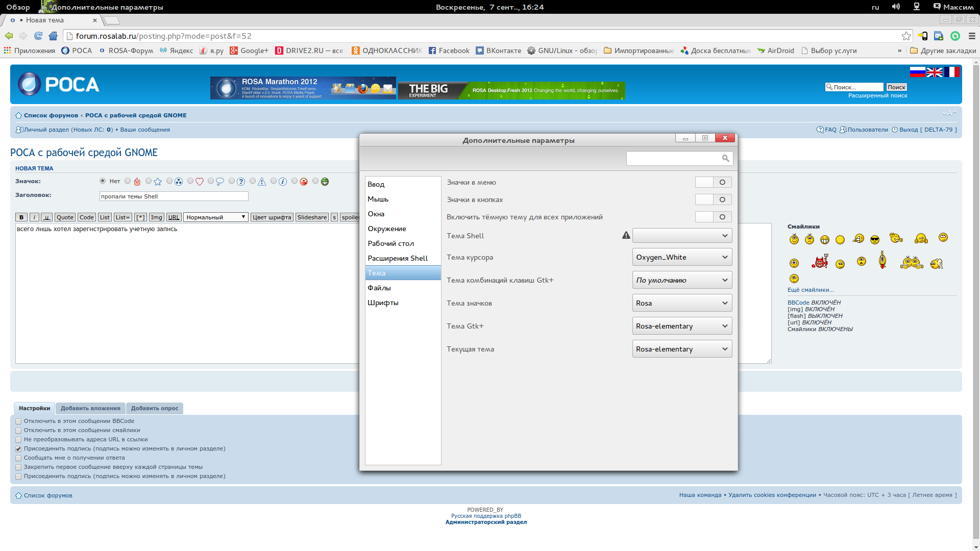Click the Quote BBCode button

(x=65, y=217)
